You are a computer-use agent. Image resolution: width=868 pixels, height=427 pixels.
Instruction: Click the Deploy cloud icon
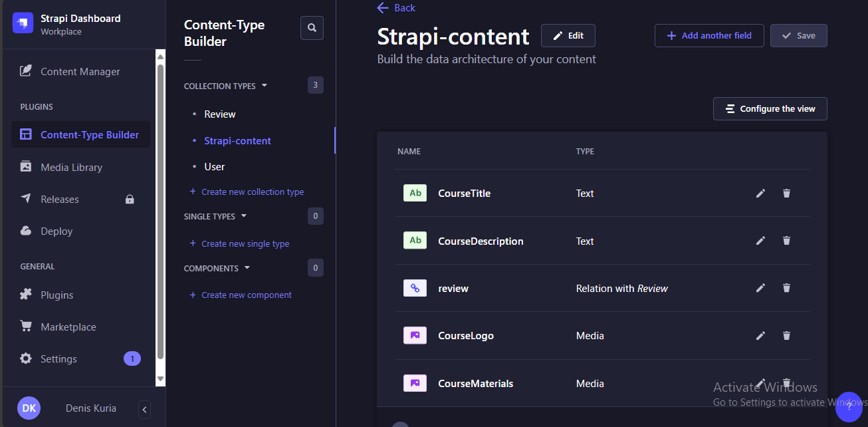[26, 231]
